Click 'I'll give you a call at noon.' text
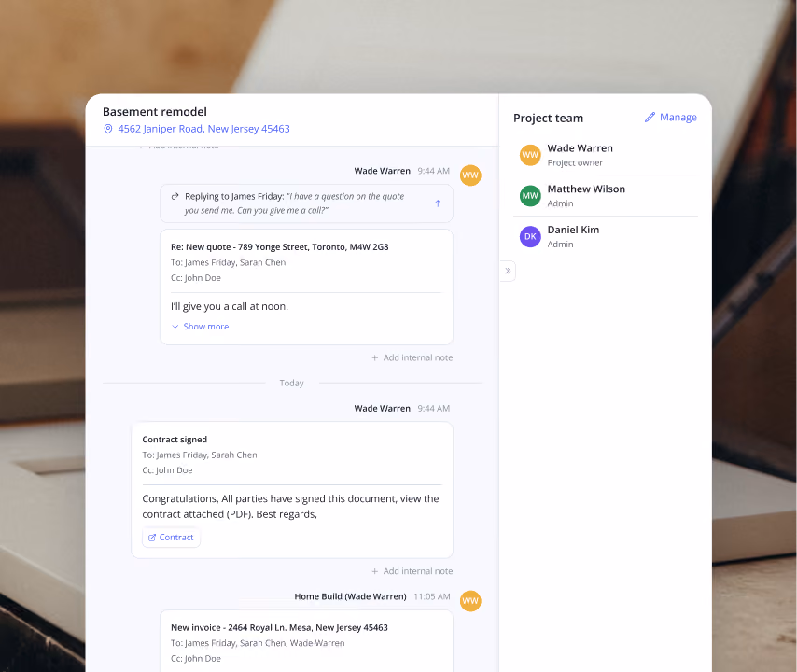 pos(230,306)
